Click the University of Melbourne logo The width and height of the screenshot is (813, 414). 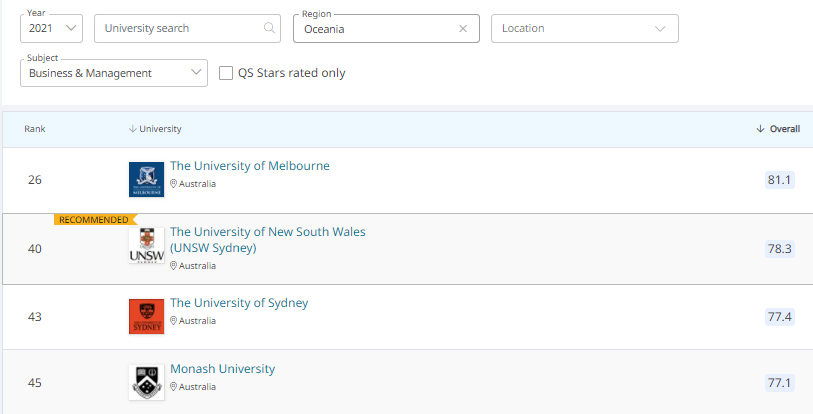coord(146,180)
